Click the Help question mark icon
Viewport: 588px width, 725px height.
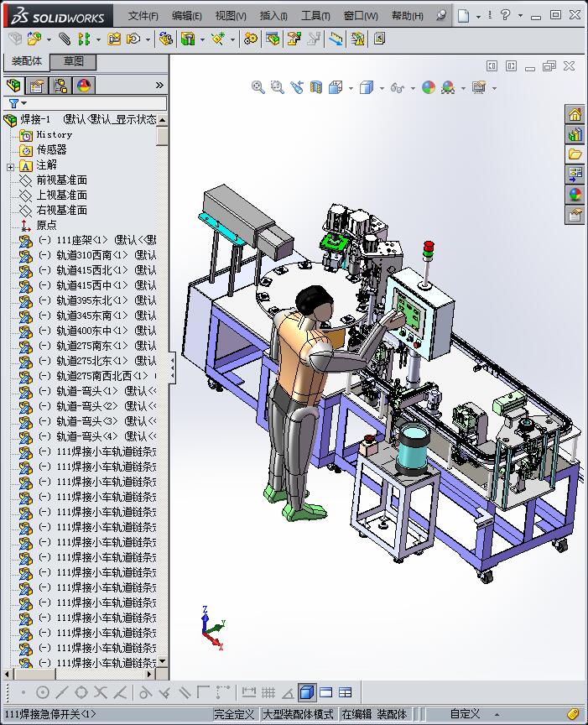coord(505,15)
